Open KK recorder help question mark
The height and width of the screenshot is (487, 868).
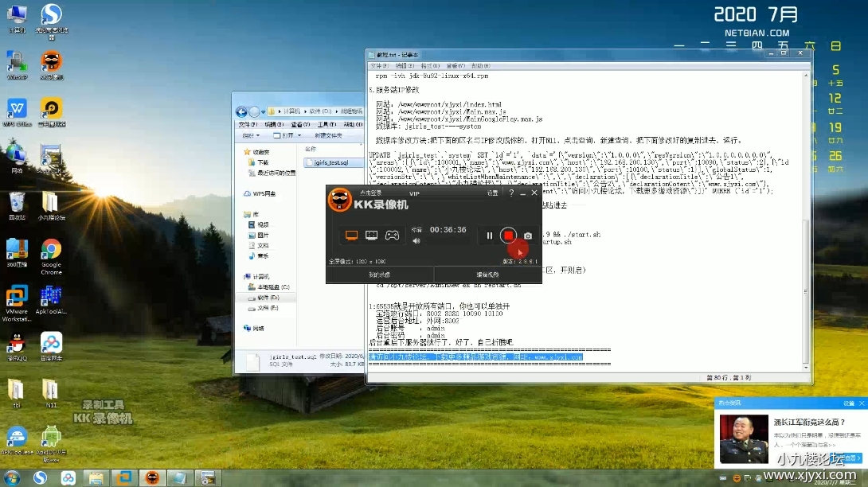coord(511,193)
